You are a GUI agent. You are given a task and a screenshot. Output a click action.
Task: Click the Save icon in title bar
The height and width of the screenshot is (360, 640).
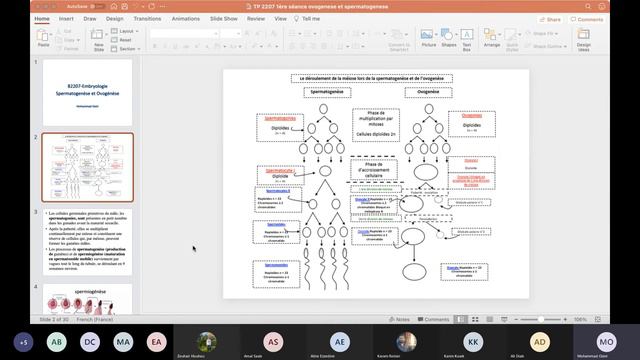125,7
